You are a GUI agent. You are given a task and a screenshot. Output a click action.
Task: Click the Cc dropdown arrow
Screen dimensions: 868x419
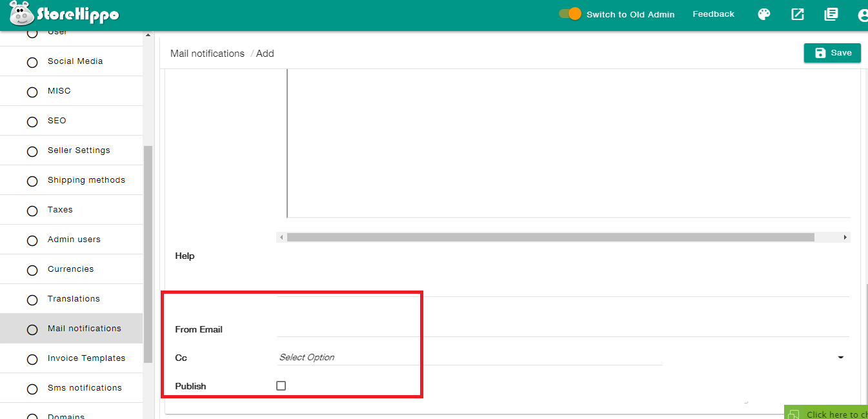[841, 357]
